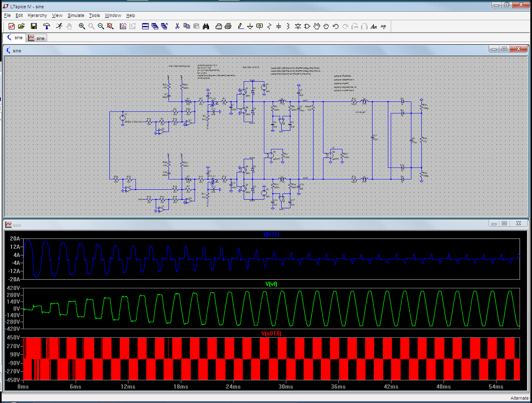Viewport: 532px width, 403px height.
Task: Choose the Diode placement tool
Action: 298,26
